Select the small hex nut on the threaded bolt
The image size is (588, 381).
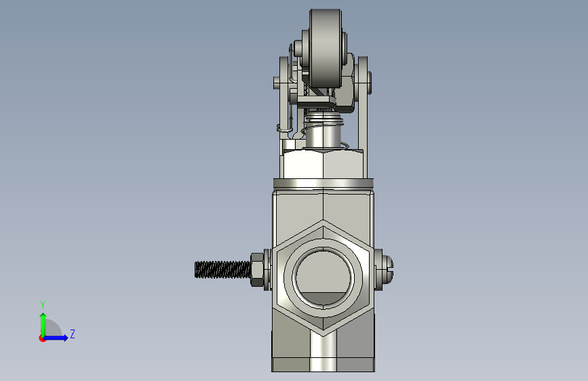point(257,270)
